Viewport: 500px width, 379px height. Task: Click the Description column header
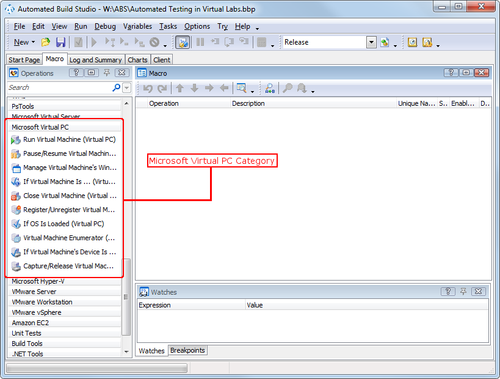[313, 104]
